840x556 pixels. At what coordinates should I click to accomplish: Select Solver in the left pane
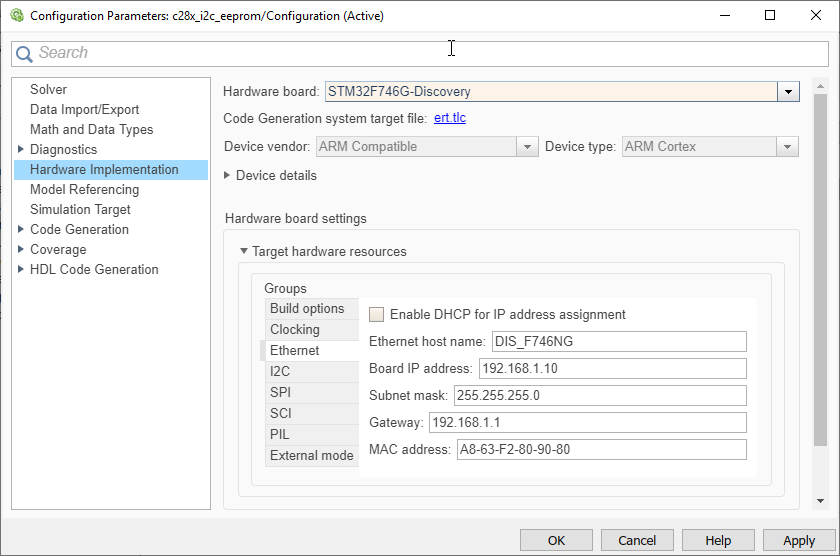[x=49, y=90]
